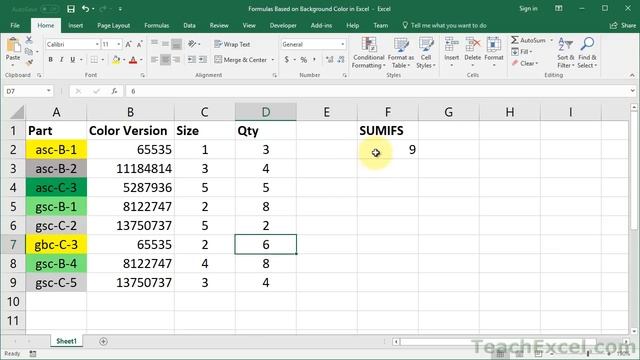Open the Clear eraser menu
The width and height of the screenshot is (640, 360).
(525, 63)
